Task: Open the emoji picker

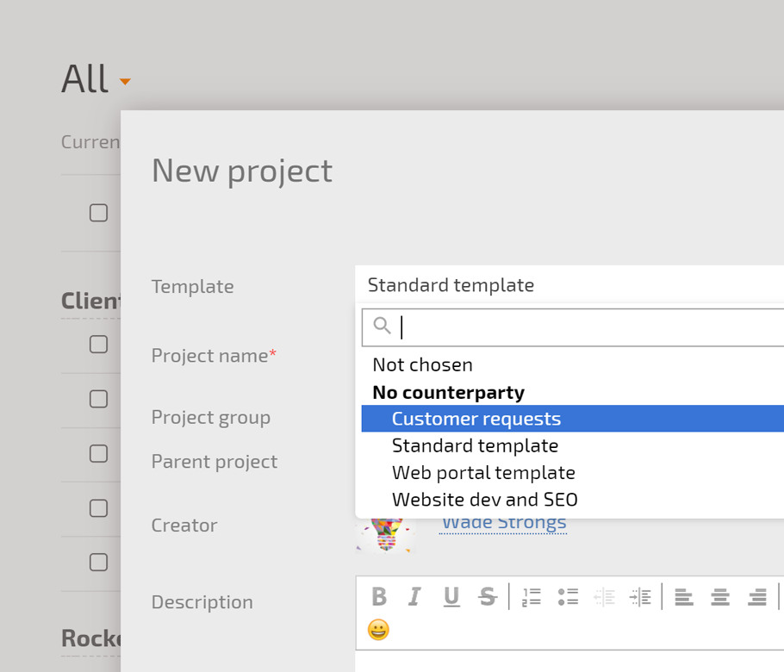Action: click(x=378, y=630)
